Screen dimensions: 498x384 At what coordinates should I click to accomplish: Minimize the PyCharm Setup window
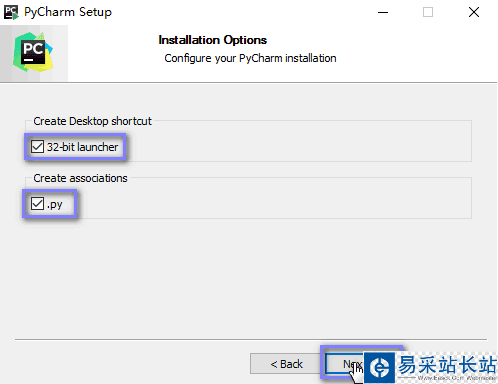tap(383, 13)
